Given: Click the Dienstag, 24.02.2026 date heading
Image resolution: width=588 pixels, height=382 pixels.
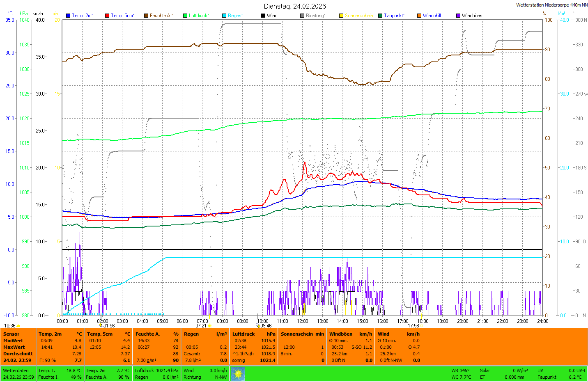Looking at the screenshot, I should 295,6.
